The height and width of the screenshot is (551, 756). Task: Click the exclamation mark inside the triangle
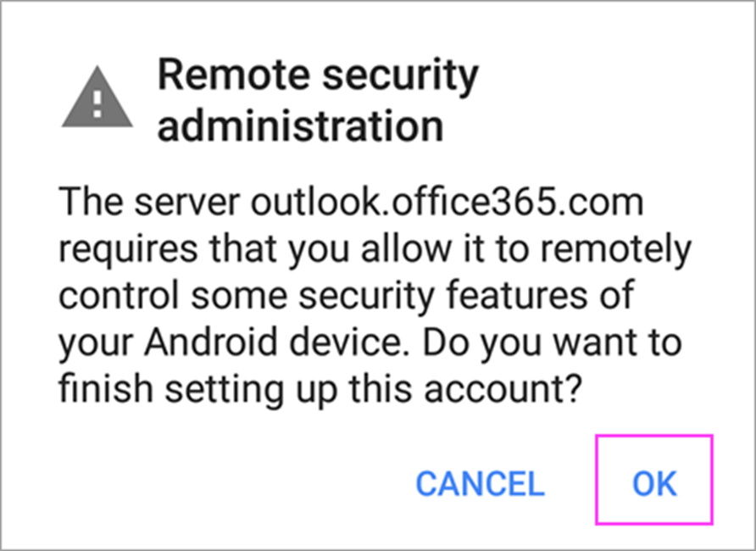click(97, 104)
